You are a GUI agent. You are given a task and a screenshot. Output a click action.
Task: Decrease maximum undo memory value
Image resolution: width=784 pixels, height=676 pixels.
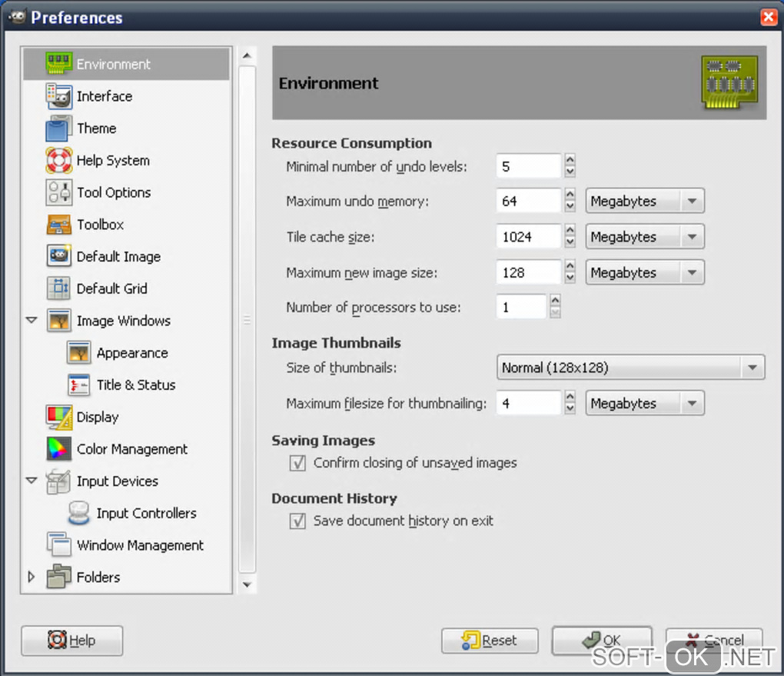pos(570,207)
